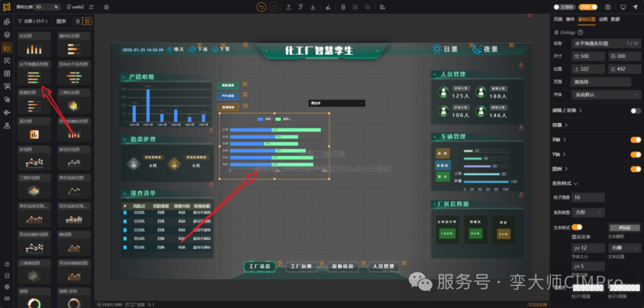The width and height of the screenshot is (644, 308).
Task: Switch to the 页面 tab
Action: coord(558,19)
